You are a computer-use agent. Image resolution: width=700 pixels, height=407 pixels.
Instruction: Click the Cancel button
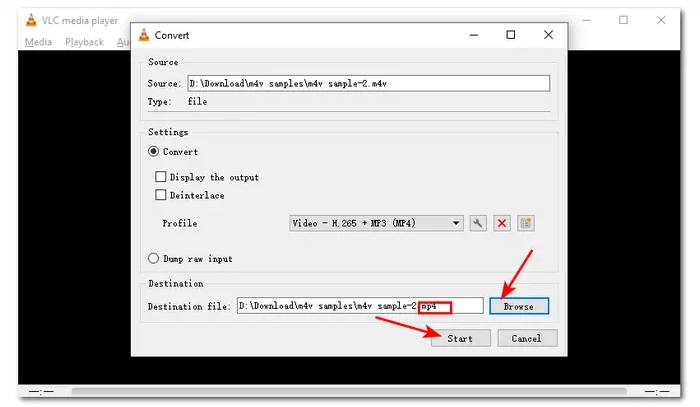point(527,338)
